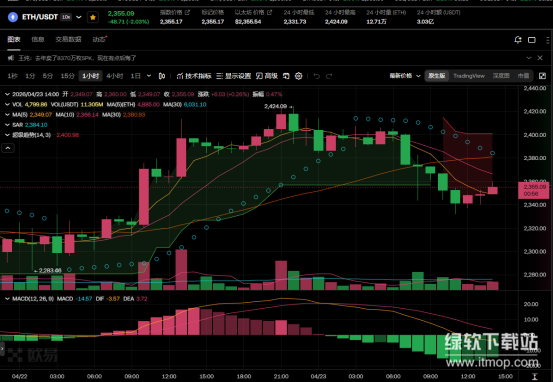Viewport: 553px width, 382px height.
Task: Toggle fullscreen chart icon
Action: (542, 76)
